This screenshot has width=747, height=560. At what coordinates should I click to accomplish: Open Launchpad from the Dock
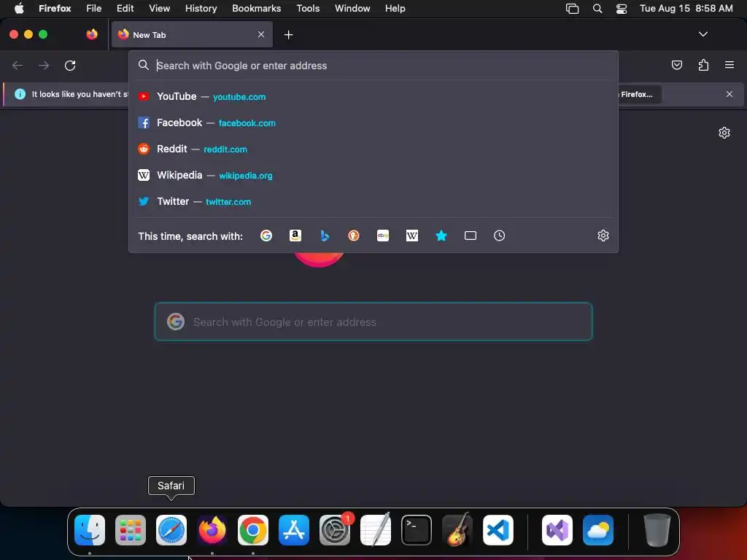pyautogui.click(x=131, y=530)
